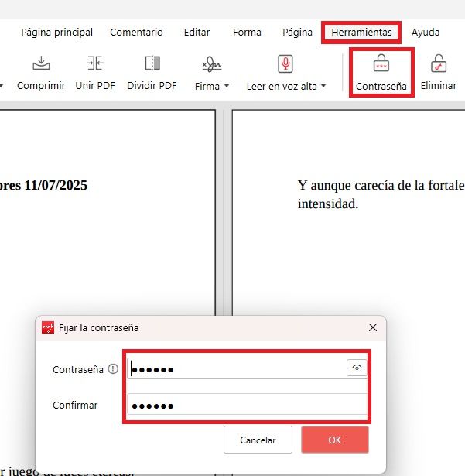Open the Página principal tab

coord(56,33)
